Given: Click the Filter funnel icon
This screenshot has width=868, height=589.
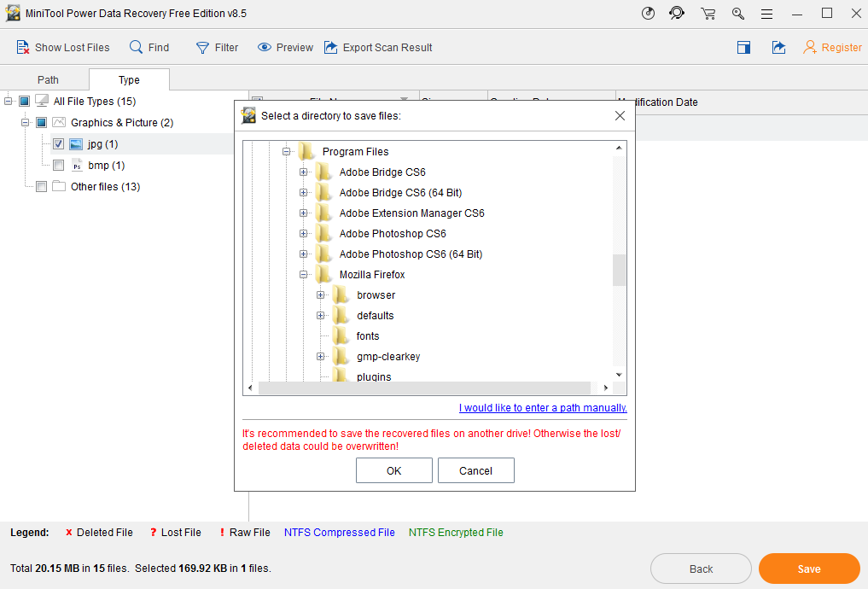Looking at the screenshot, I should pos(202,48).
